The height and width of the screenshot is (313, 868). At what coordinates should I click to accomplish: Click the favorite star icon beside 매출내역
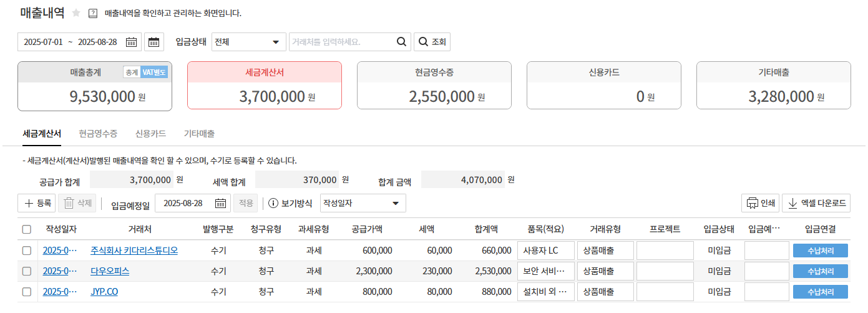coord(76,13)
